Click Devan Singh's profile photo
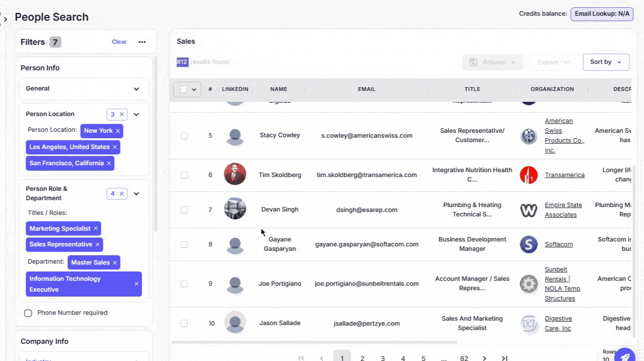Screen dimensions: 644x361 click(x=235, y=209)
